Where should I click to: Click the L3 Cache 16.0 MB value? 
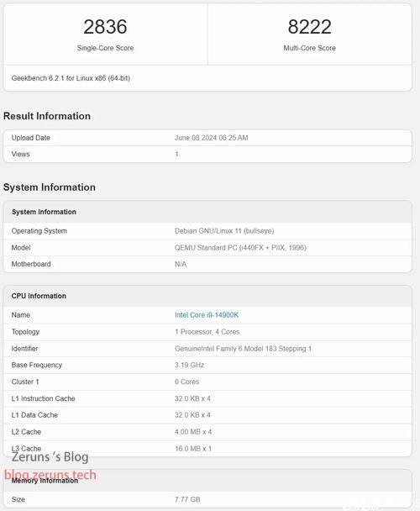[193, 449]
